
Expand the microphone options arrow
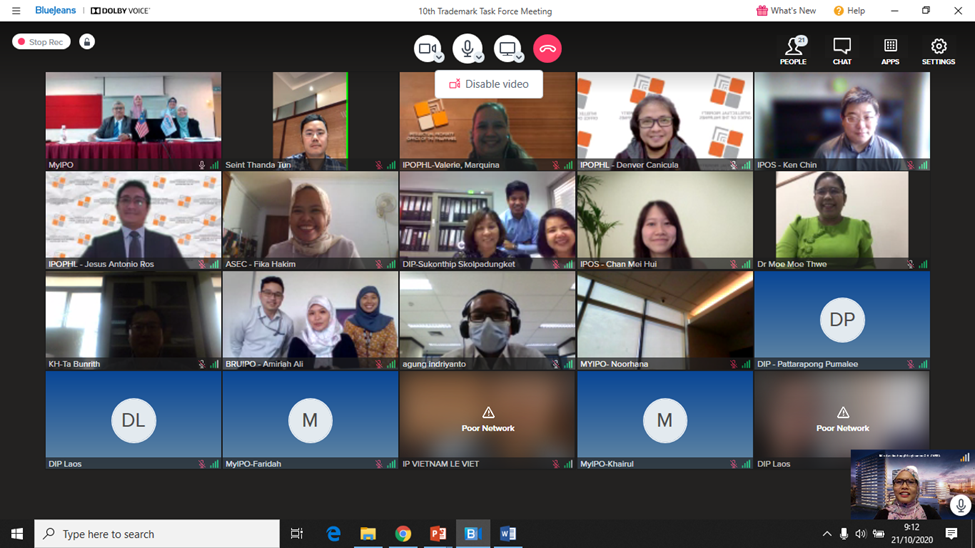(479, 57)
